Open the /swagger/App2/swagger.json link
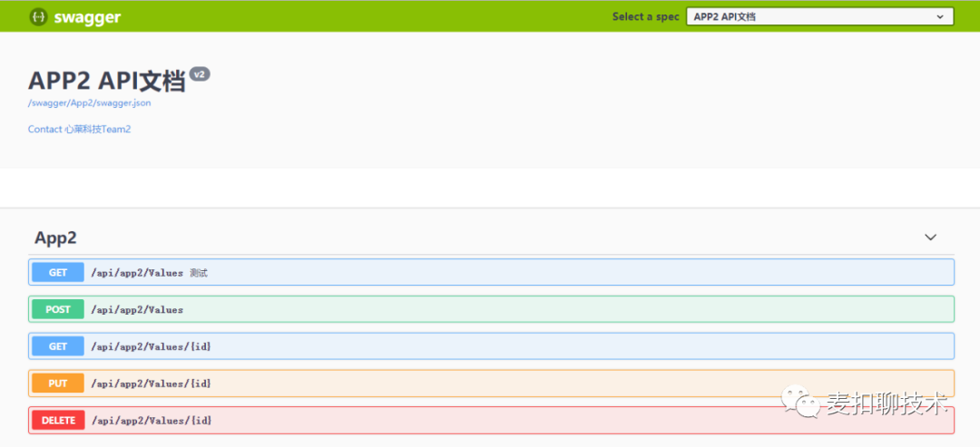980x447 pixels. 89,103
